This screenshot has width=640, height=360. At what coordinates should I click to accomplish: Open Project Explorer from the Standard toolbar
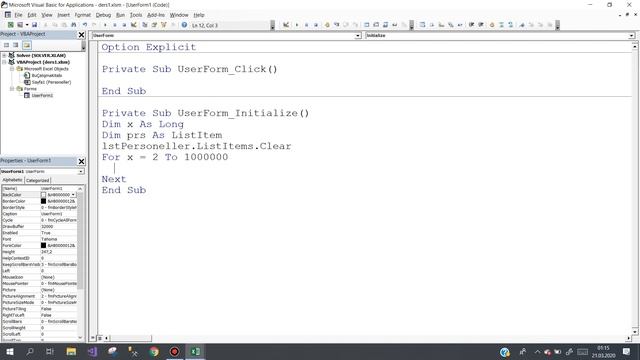144,25
